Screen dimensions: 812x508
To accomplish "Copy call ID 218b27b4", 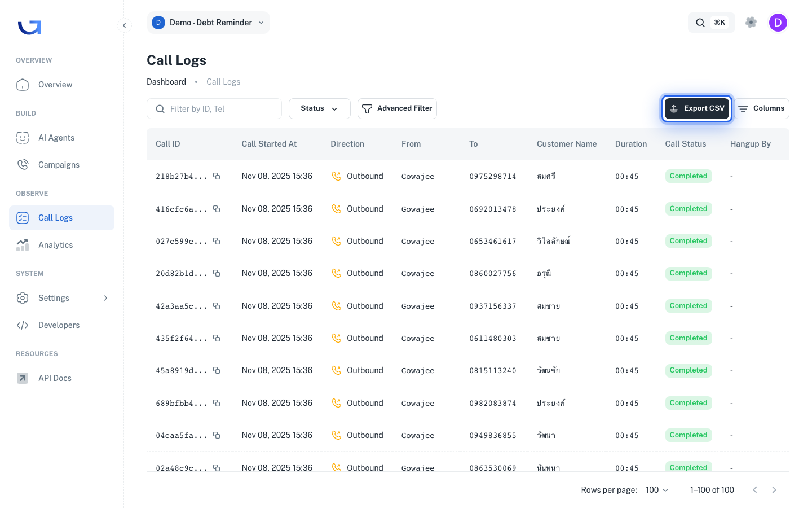I will pyautogui.click(x=217, y=176).
